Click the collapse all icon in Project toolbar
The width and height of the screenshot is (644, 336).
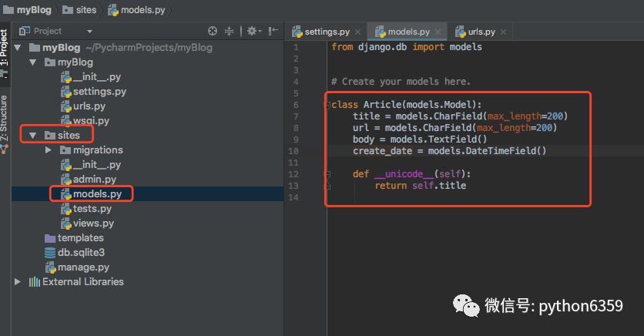coord(230,31)
